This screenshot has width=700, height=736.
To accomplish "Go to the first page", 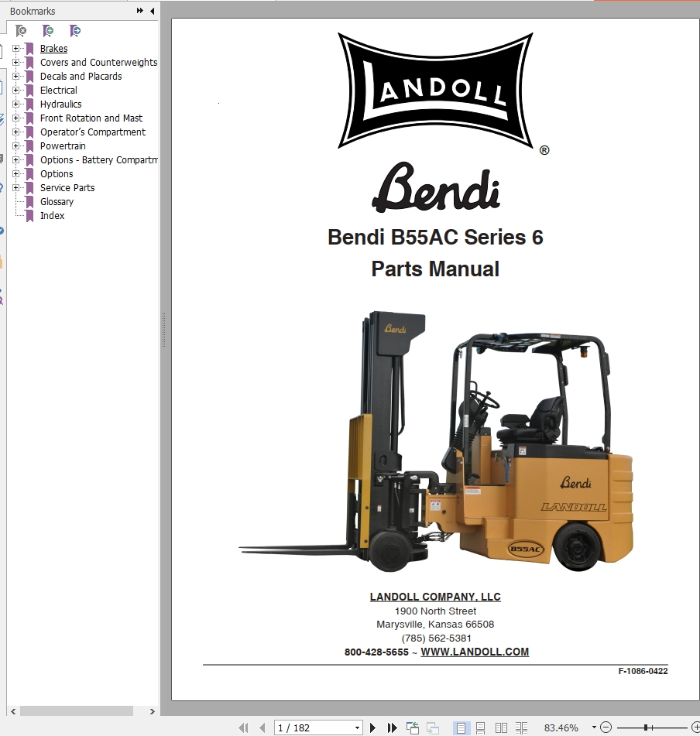I will tap(243, 728).
